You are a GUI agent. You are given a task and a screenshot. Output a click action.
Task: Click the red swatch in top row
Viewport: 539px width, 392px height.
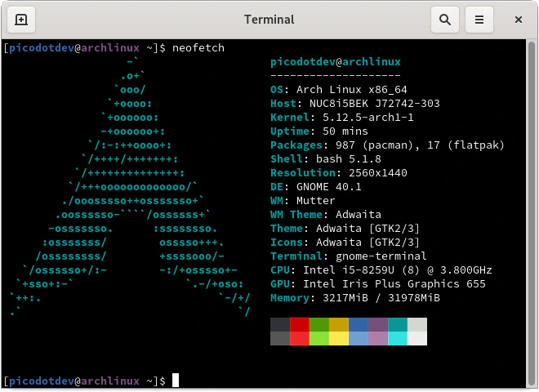(x=300, y=325)
